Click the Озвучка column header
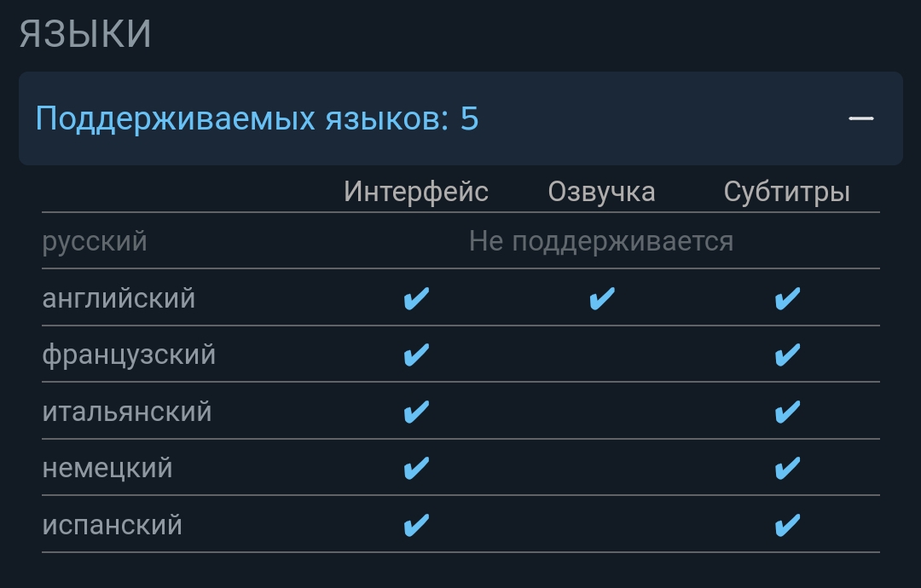Image resolution: width=921 pixels, height=588 pixels. pyautogui.click(x=601, y=192)
